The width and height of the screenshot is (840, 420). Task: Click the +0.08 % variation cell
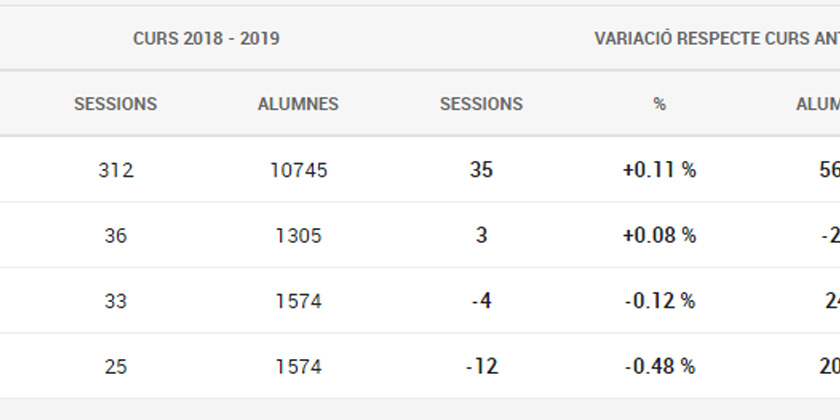pos(659,236)
